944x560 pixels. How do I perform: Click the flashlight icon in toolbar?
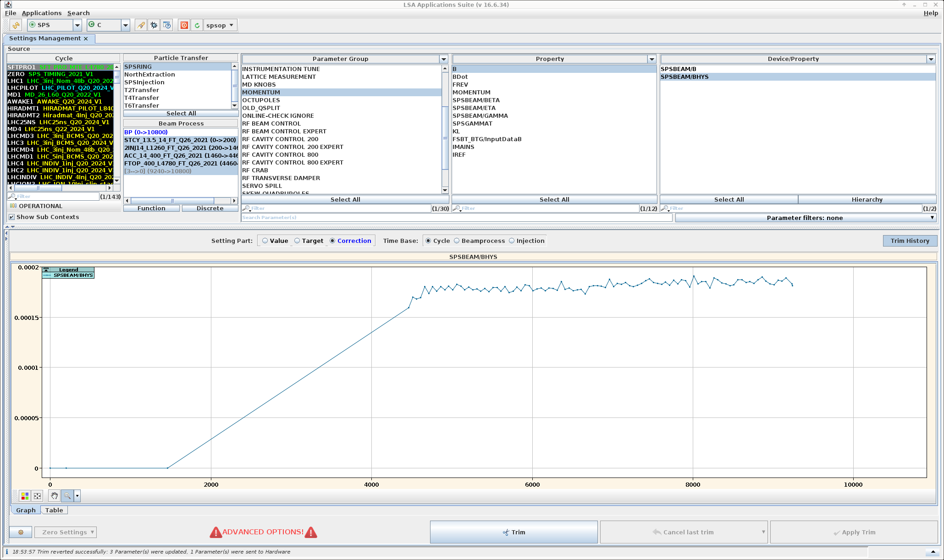pyautogui.click(x=141, y=25)
